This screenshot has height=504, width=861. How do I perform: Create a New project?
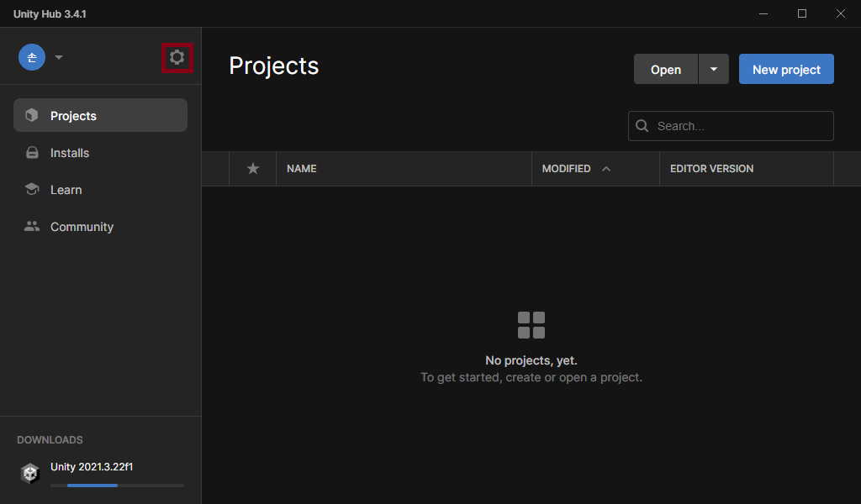coord(786,69)
